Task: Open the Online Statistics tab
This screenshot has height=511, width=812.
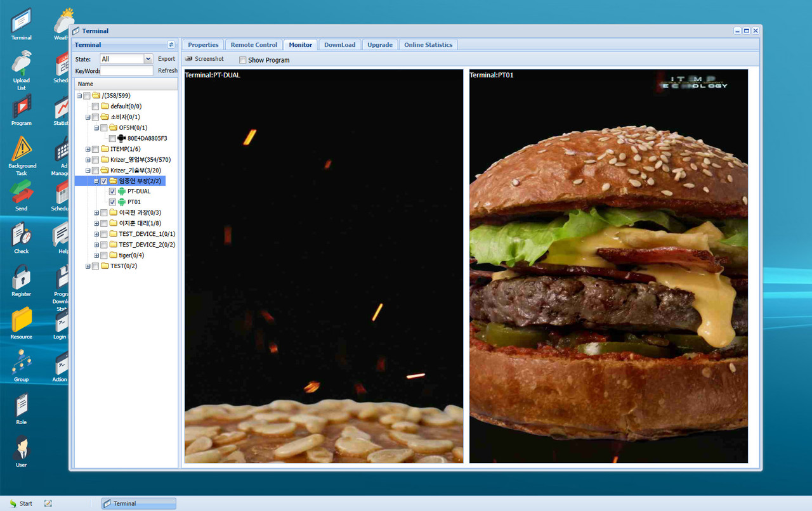Action: [x=428, y=45]
